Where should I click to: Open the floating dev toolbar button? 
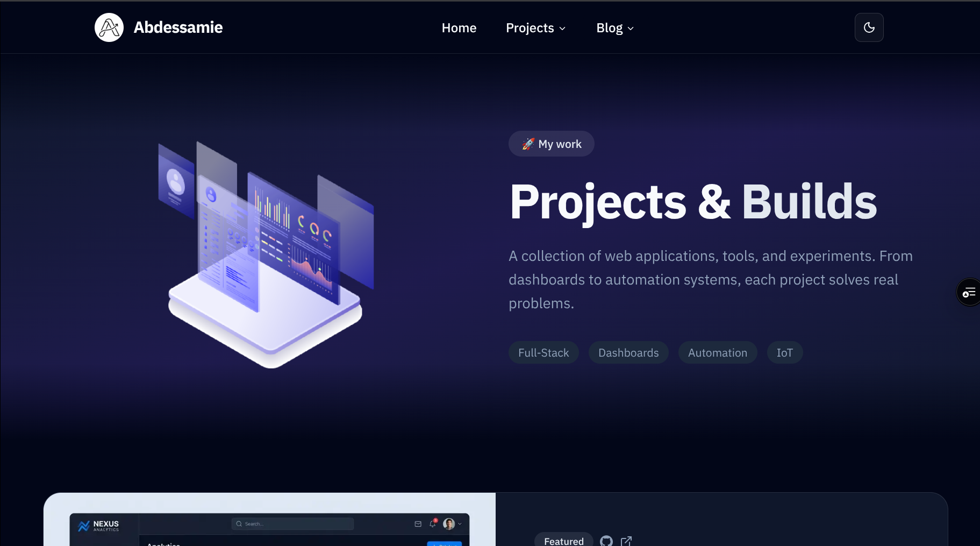coord(969,292)
